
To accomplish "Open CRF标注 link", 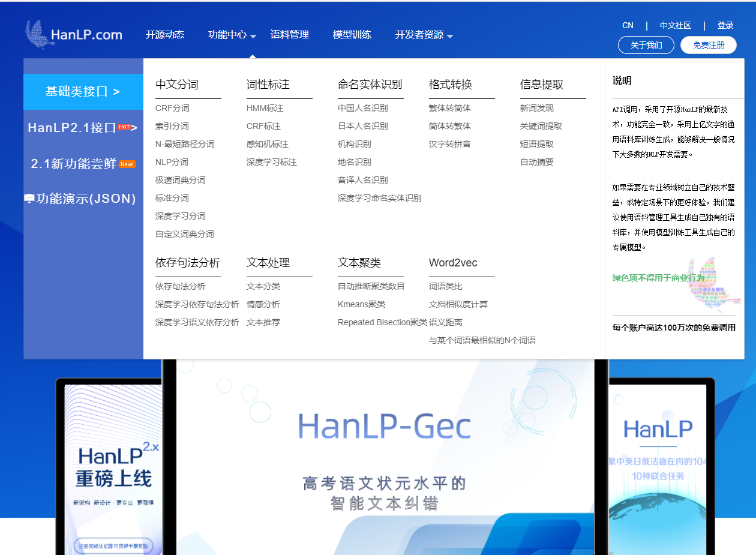I will tap(264, 126).
